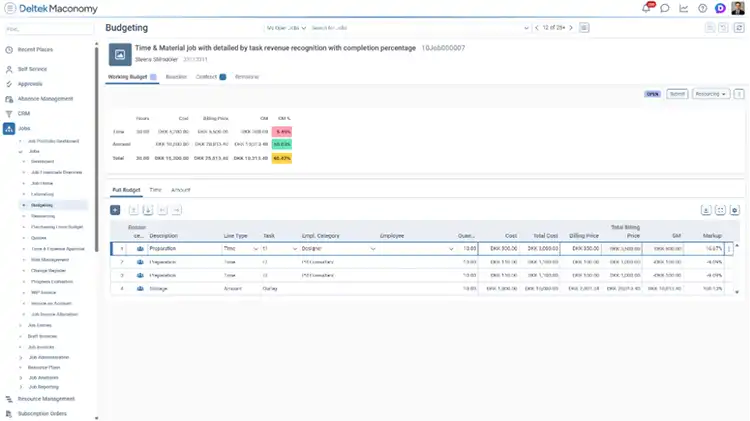Click the export table download icon
Screen dimensions: 750x421
706,210
